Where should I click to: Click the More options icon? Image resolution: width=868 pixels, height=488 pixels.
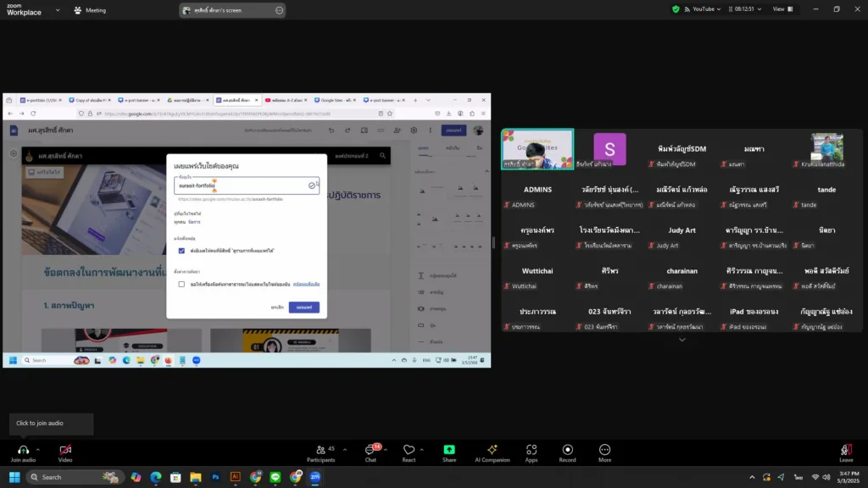pos(604,450)
